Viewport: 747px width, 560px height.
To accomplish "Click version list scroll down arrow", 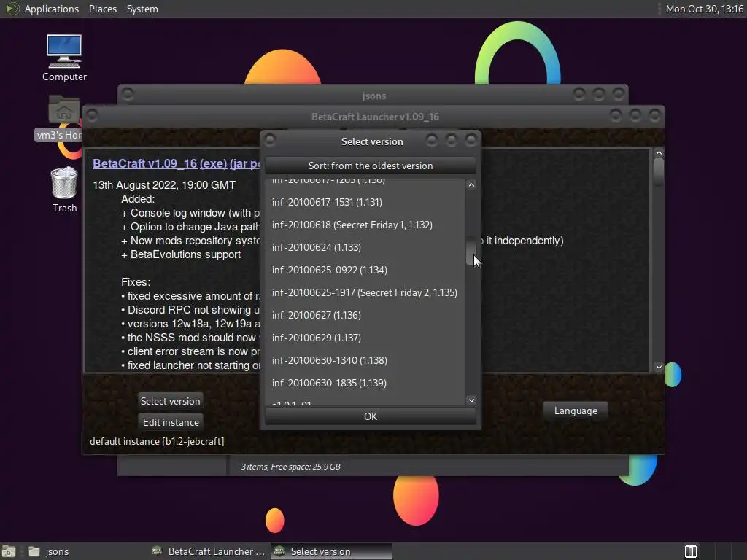I will [471, 400].
